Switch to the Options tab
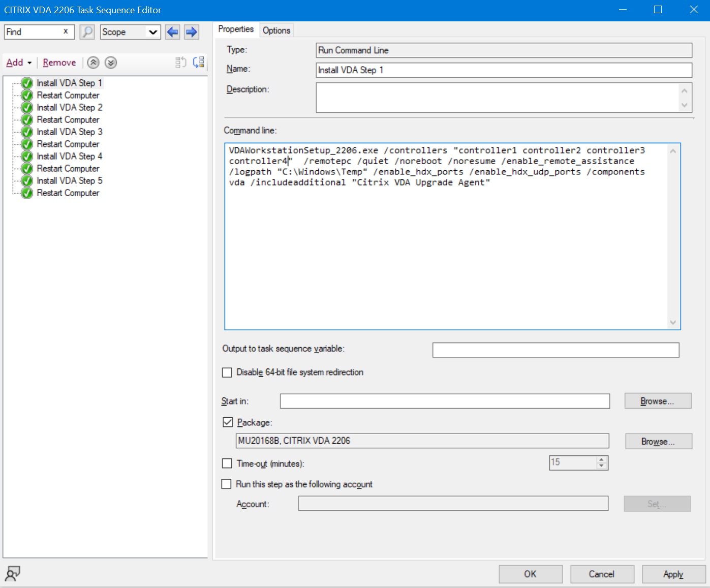Screen dimensions: 710x588 276,30
